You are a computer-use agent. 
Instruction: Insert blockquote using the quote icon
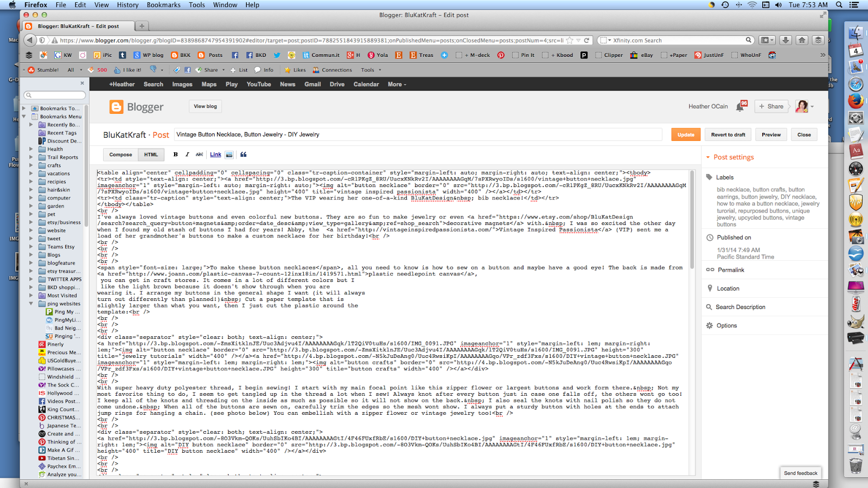(244, 155)
